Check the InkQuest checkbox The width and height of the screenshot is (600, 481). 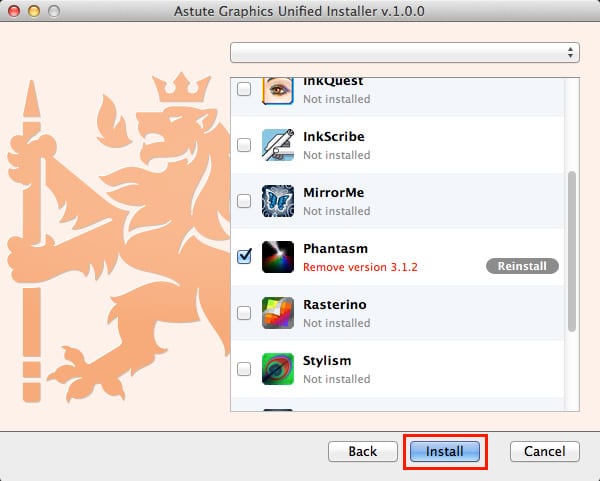[x=244, y=89]
